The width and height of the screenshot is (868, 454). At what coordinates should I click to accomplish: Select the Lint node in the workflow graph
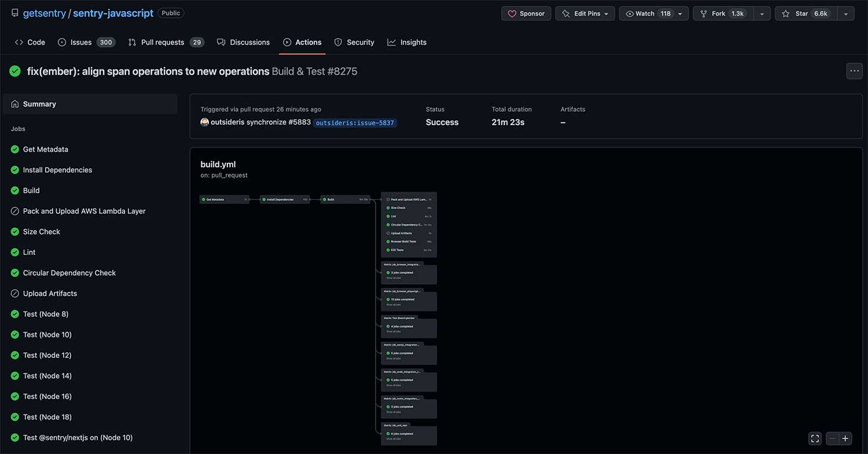[409, 216]
